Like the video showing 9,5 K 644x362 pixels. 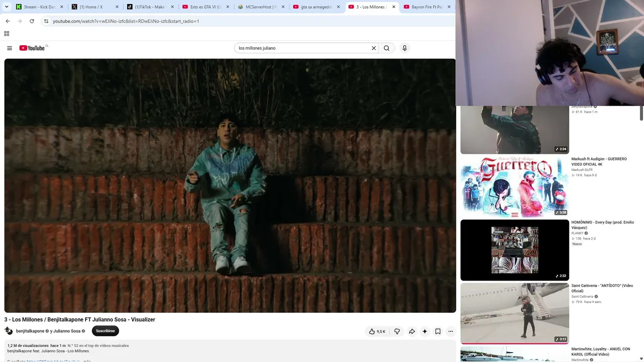point(377,331)
